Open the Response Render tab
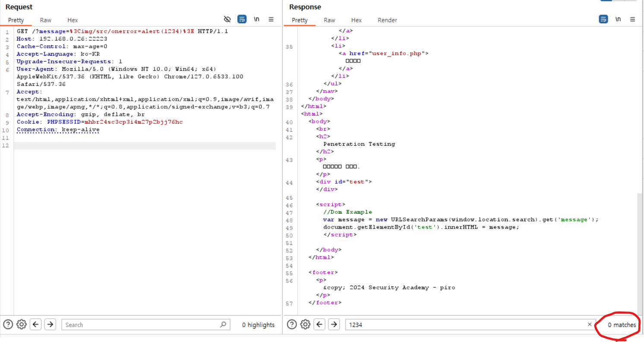Screen dimensions: 644x342 tap(387, 20)
